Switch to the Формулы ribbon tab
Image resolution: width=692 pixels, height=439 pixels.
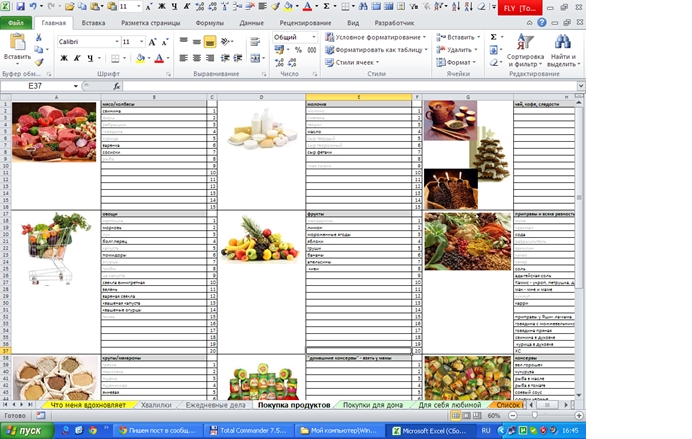tap(210, 23)
